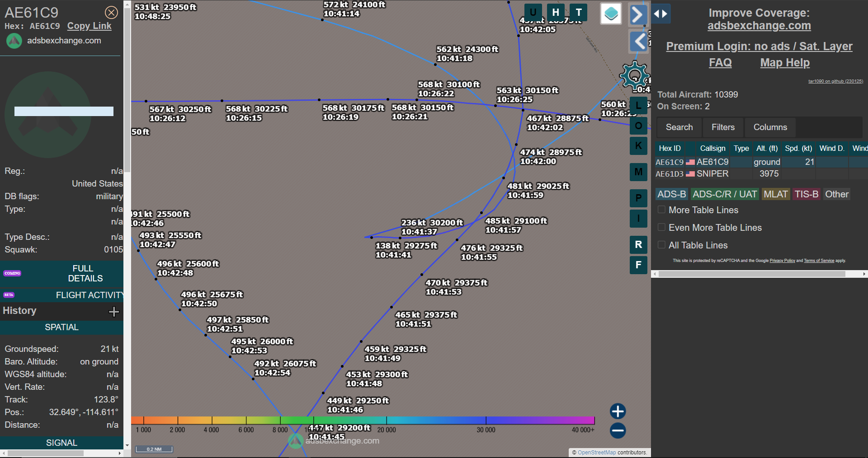This screenshot has height=458, width=868.
Task: Click the L map button
Action: pos(638,106)
